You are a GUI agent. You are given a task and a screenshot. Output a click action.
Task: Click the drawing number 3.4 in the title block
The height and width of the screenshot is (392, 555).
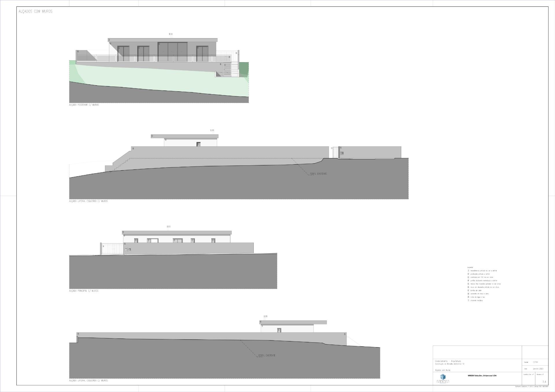point(544,382)
